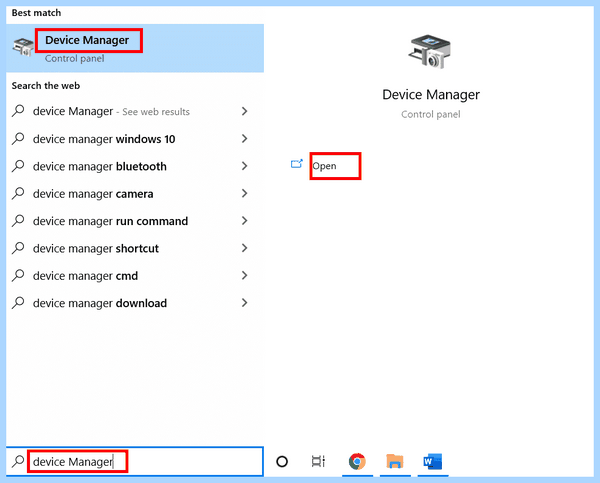Expand chevron for 'bluetooth' suggestion
600x483 pixels.
245,166
